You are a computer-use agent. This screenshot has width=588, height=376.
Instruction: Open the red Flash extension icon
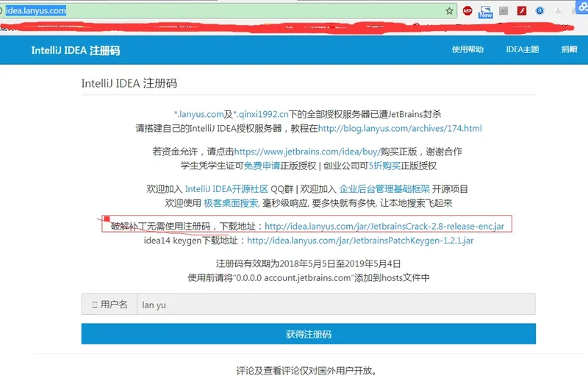(x=522, y=11)
